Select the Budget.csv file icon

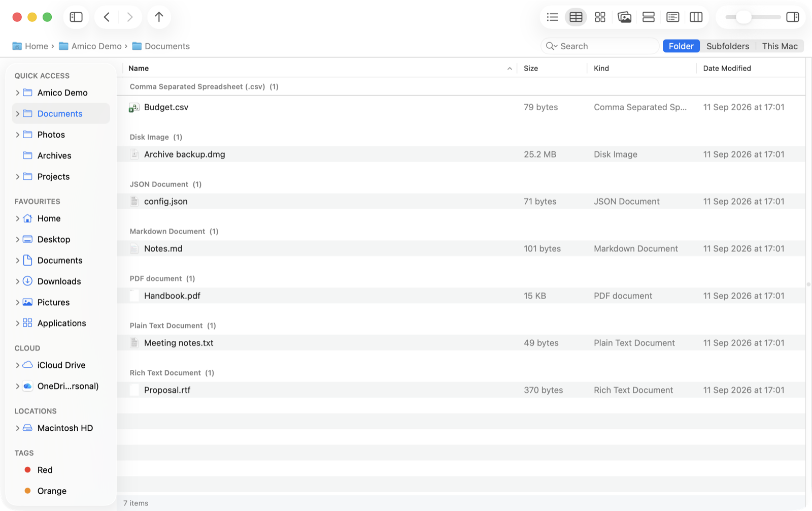click(x=134, y=107)
